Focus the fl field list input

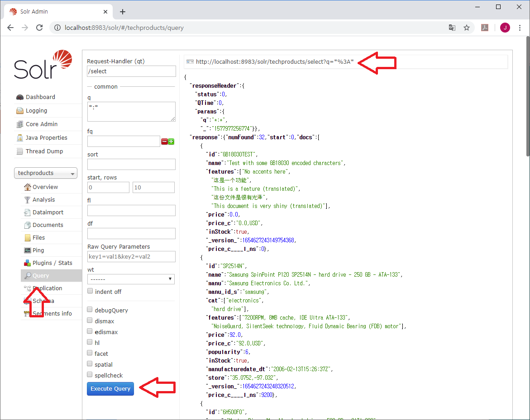(x=132, y=210)
